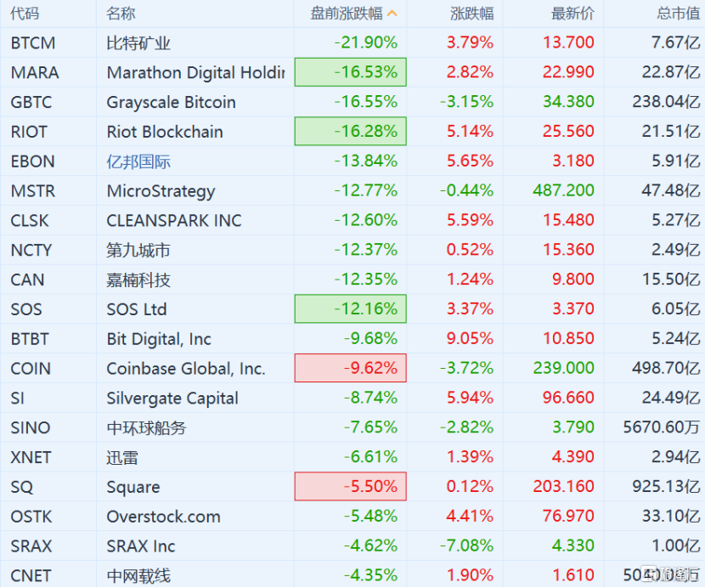Click the 名称 column header
The image size is (705, 588).
tap(121, 14)
